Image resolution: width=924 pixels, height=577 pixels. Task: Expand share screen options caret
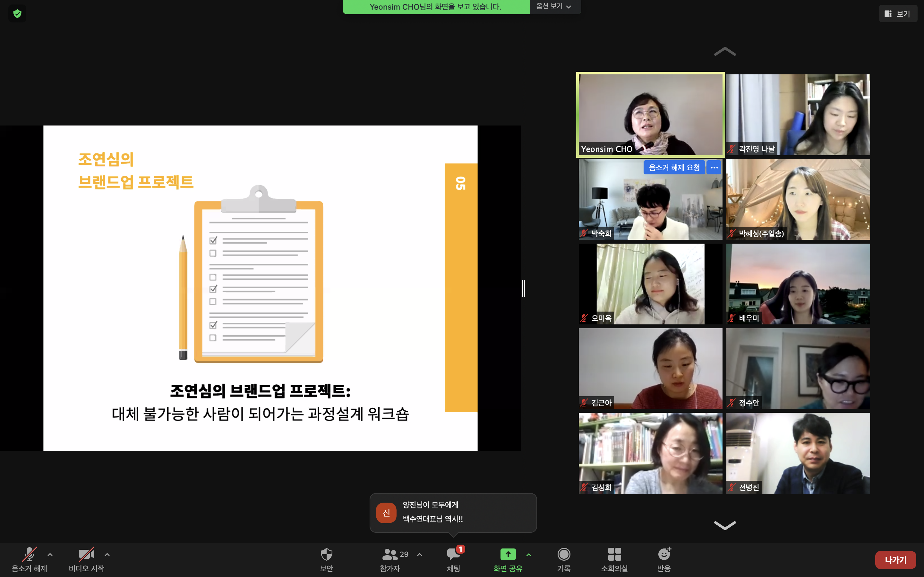click(528, 555)
